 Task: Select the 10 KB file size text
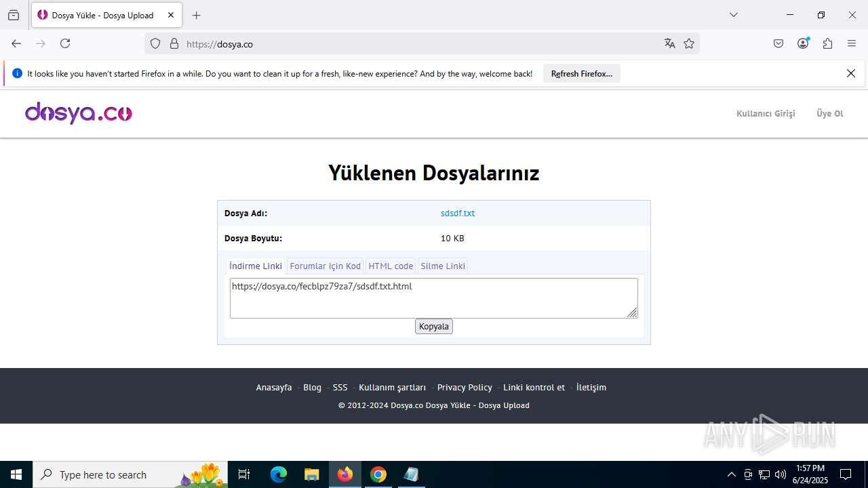(452, 238)
